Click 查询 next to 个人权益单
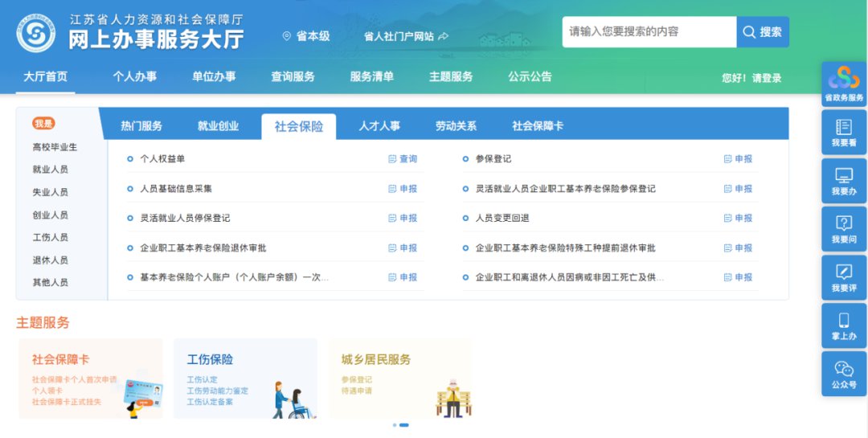The height and width of the screenshot is (438, 868). point(403,159)
